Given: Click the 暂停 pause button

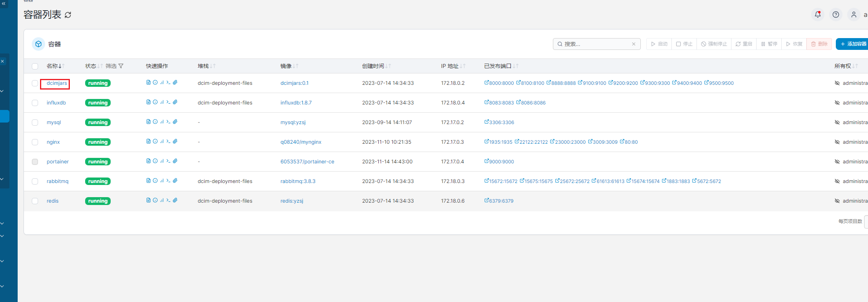Looking at the screenshot, I should (x=769, y=44).
